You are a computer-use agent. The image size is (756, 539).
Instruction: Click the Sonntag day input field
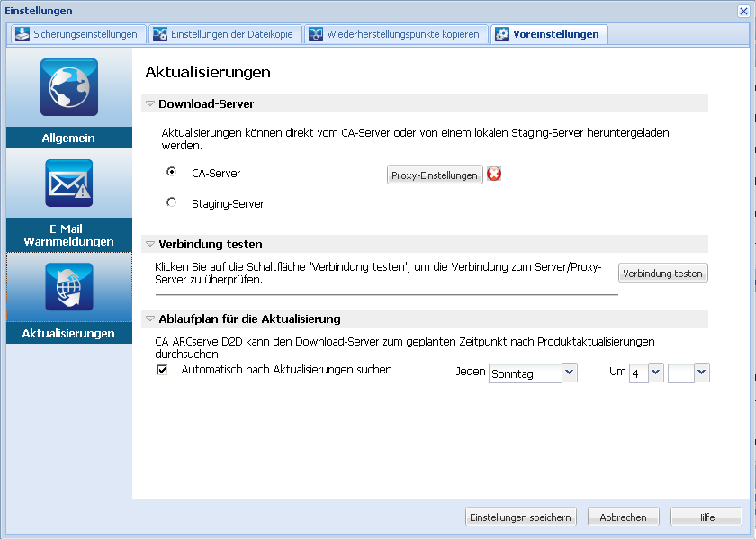click(x=526, y=373)
